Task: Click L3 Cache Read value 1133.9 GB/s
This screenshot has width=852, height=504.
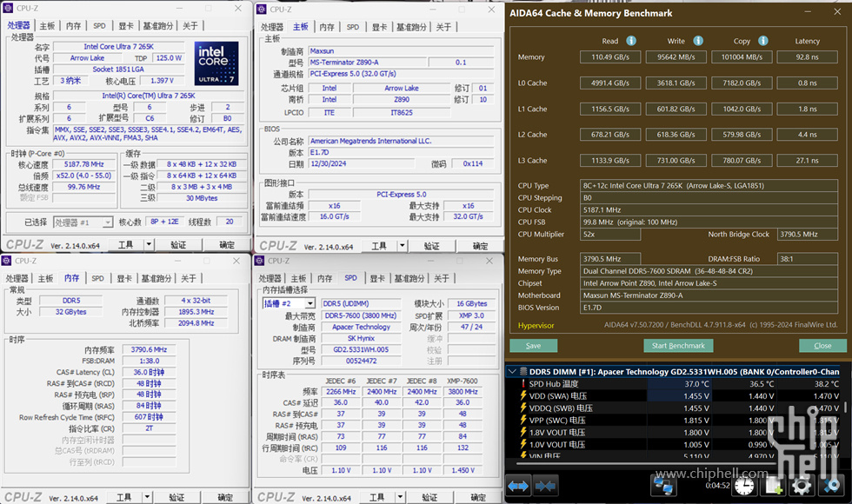Action: [610, 160]
